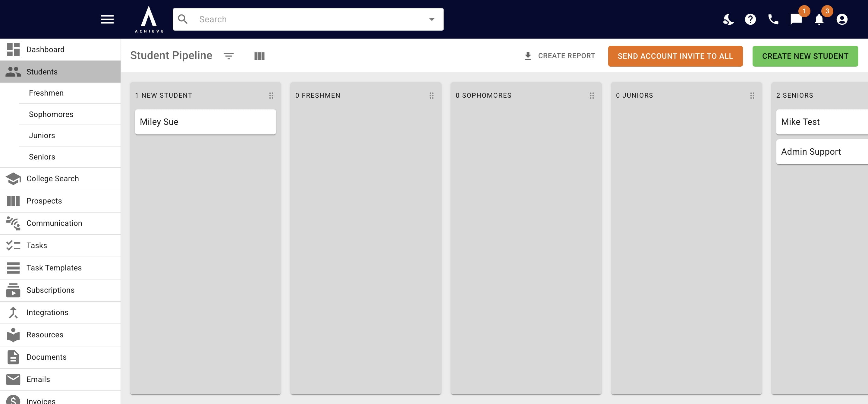Switch view with the columns icon
This screenshot has width=868, height=404.
pos(259,56)
